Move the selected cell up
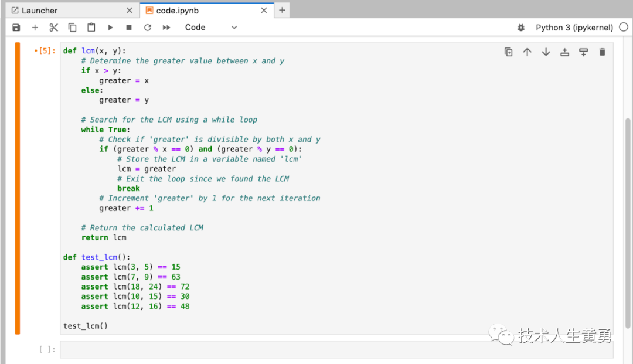Image resolution: width=633 pixels, height=364 pixels. click(x=527, y=52)
